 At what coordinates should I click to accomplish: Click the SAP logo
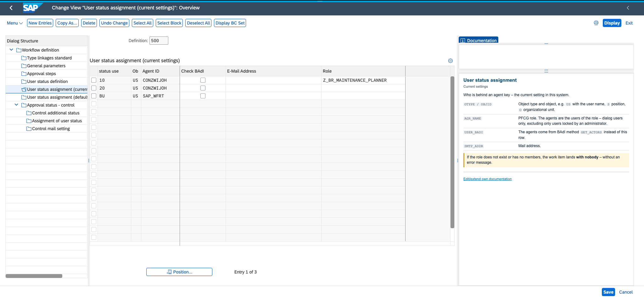(32, 8)
